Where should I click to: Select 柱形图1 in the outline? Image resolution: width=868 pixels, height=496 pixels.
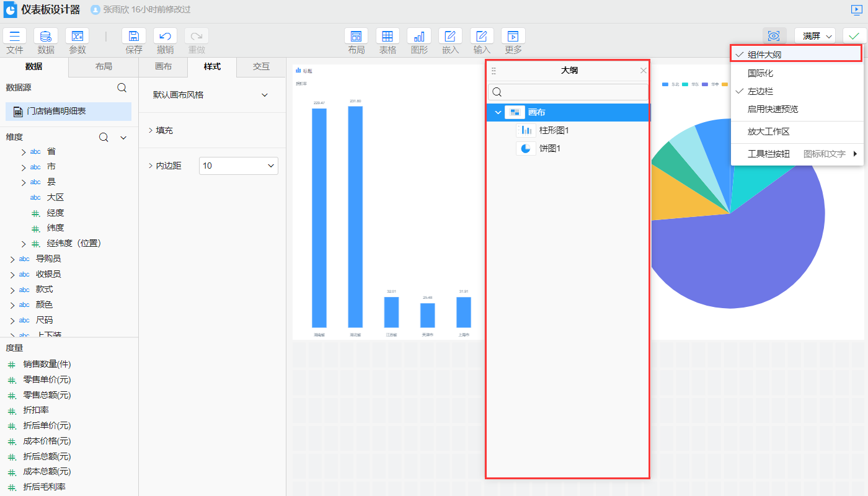tap(554, 130)
